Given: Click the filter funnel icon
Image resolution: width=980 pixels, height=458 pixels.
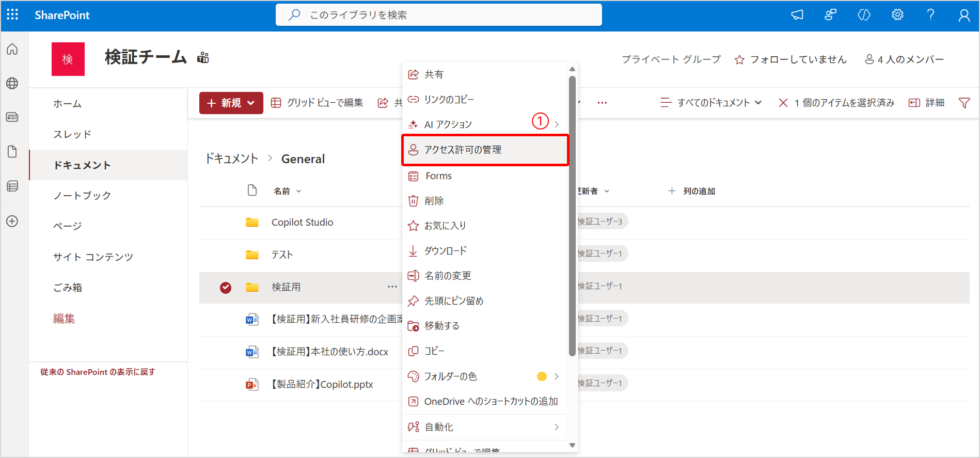Looking at the screenshot, I should [963, 103].
